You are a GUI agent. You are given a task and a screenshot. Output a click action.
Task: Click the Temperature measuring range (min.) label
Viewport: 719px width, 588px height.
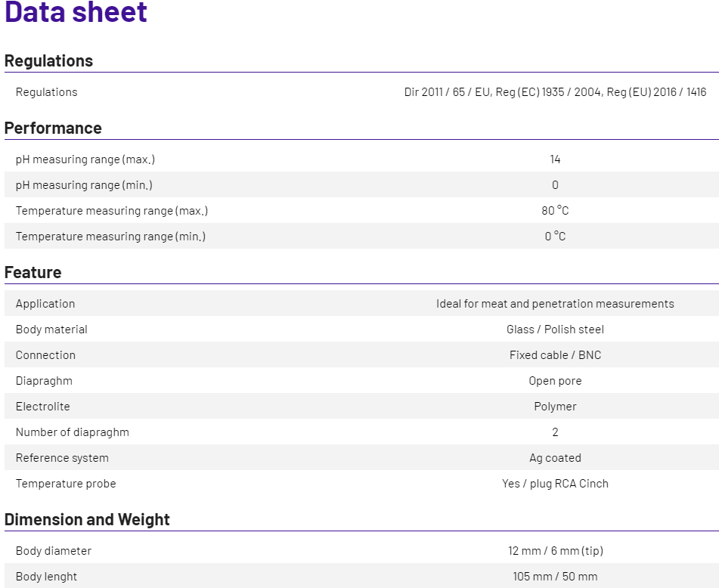tap(110, 237)
